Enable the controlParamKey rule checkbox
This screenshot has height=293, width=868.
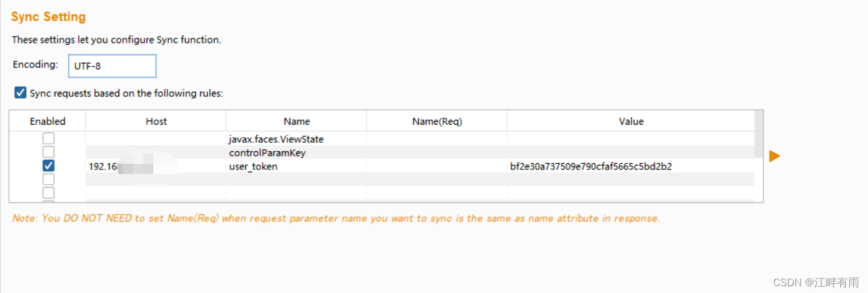point(49,152)
